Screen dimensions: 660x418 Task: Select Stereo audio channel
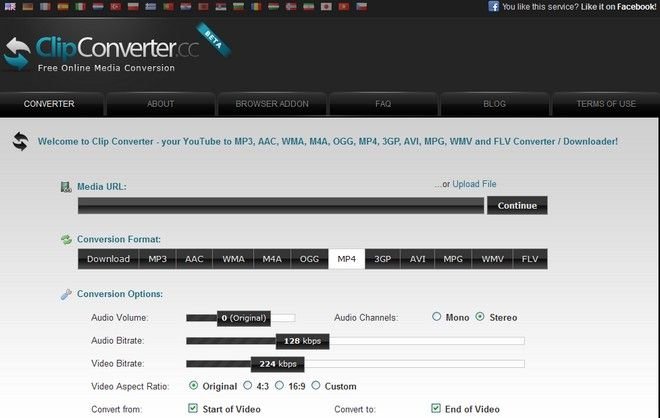pos(480,317)
